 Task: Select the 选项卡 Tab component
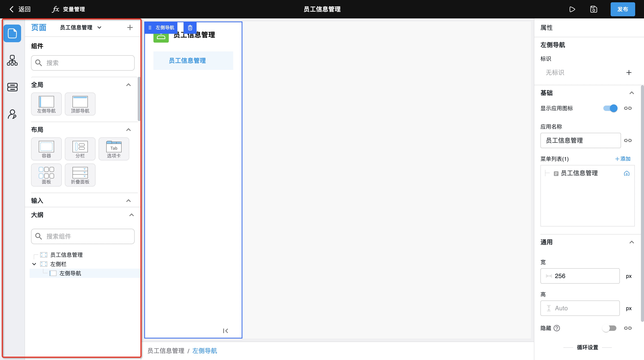(114, 149)
